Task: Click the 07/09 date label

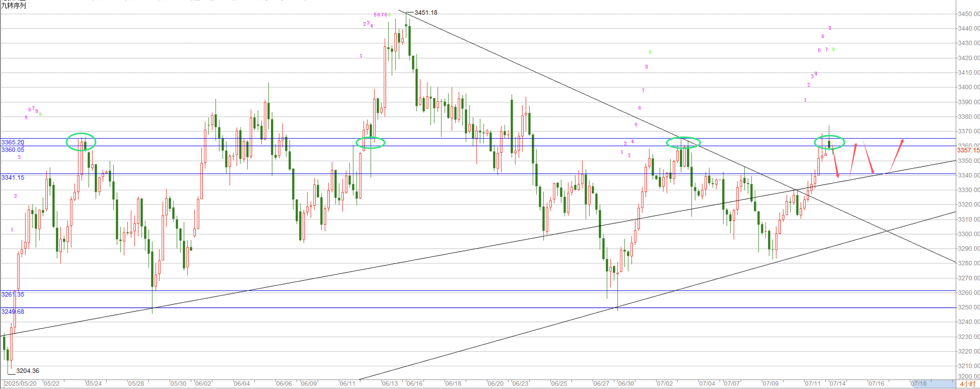Action: point(771,384)
